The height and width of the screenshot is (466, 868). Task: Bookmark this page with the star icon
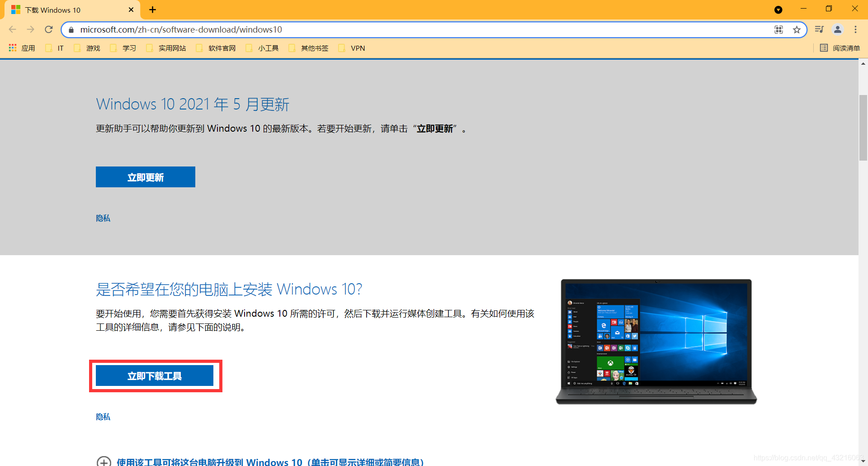tap(797, 29)
